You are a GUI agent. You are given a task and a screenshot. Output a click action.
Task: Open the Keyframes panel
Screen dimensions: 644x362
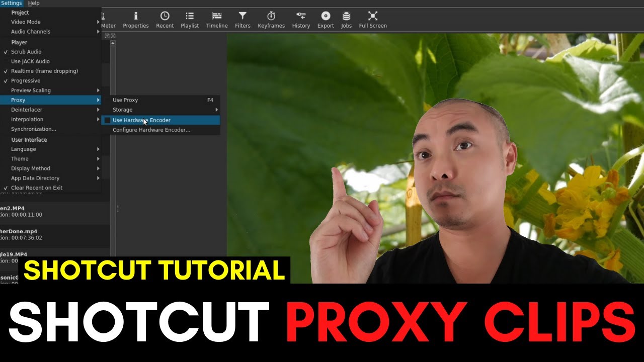click(x=271, y=20)
